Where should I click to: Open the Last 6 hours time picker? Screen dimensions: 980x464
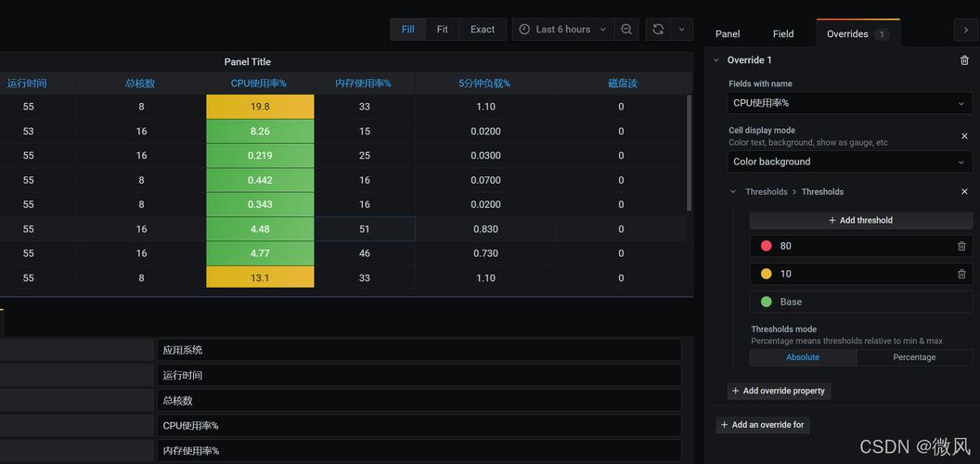click(562, 30)
